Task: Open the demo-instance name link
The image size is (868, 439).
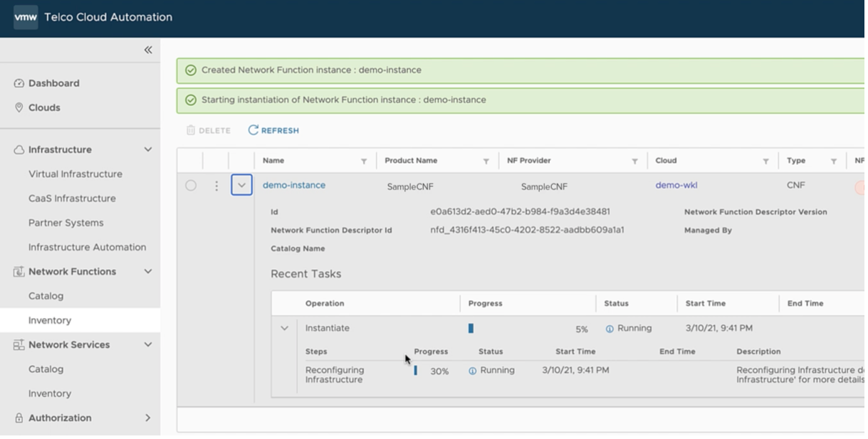Action: (x=294, y=185)
